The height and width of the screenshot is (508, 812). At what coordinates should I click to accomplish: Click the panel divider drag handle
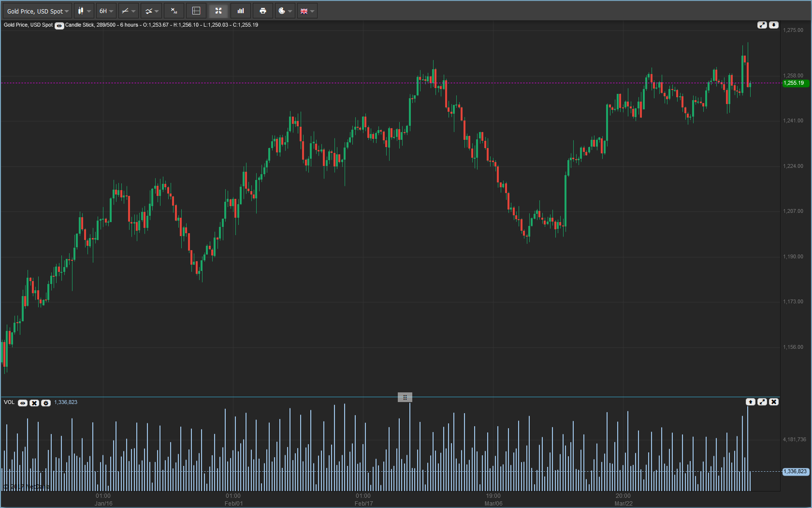tap(405, 397)
